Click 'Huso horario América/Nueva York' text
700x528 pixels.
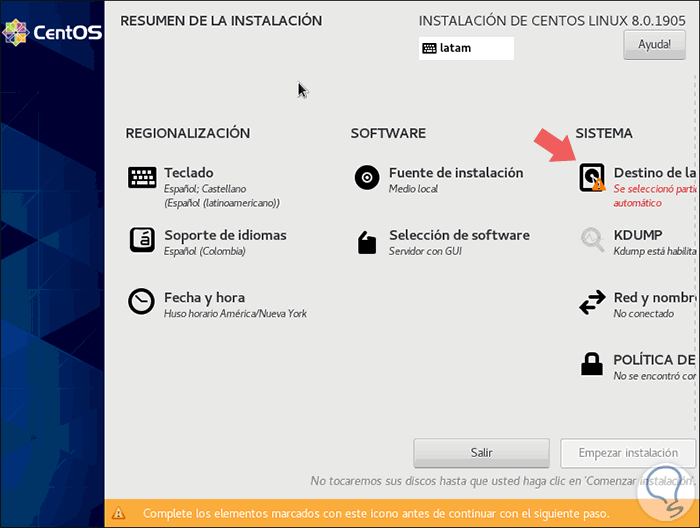235,314
